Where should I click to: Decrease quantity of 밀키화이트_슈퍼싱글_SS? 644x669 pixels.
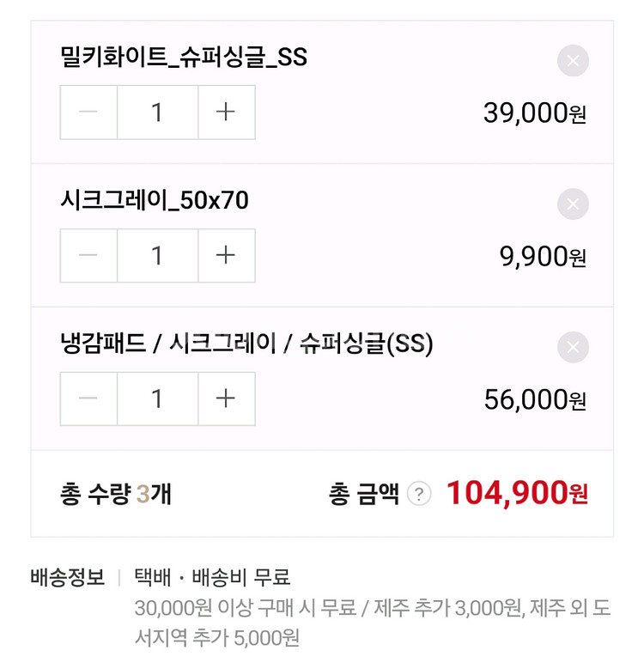[x=88, y=113]
